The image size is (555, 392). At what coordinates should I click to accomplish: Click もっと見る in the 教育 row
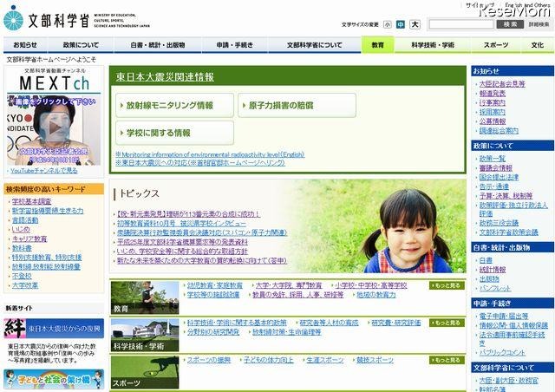coord(447,285)
